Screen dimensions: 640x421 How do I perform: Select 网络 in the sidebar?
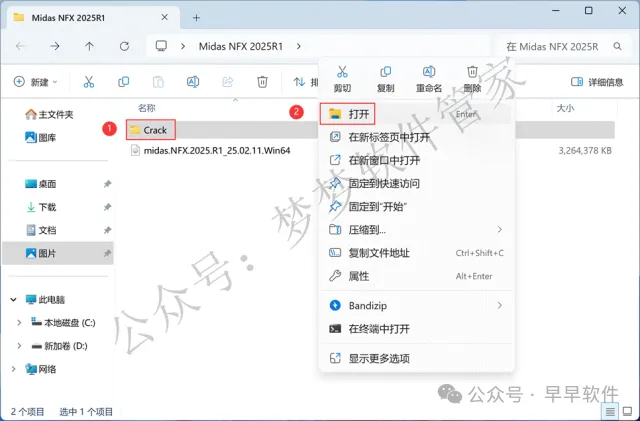coord(41,369)
